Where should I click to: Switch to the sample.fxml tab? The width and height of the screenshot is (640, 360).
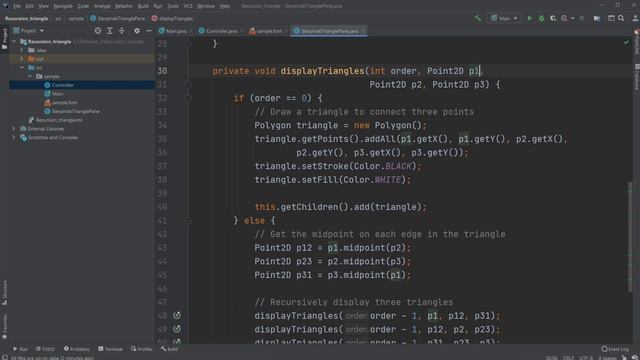pyautogui.click(x=266, y=31)
